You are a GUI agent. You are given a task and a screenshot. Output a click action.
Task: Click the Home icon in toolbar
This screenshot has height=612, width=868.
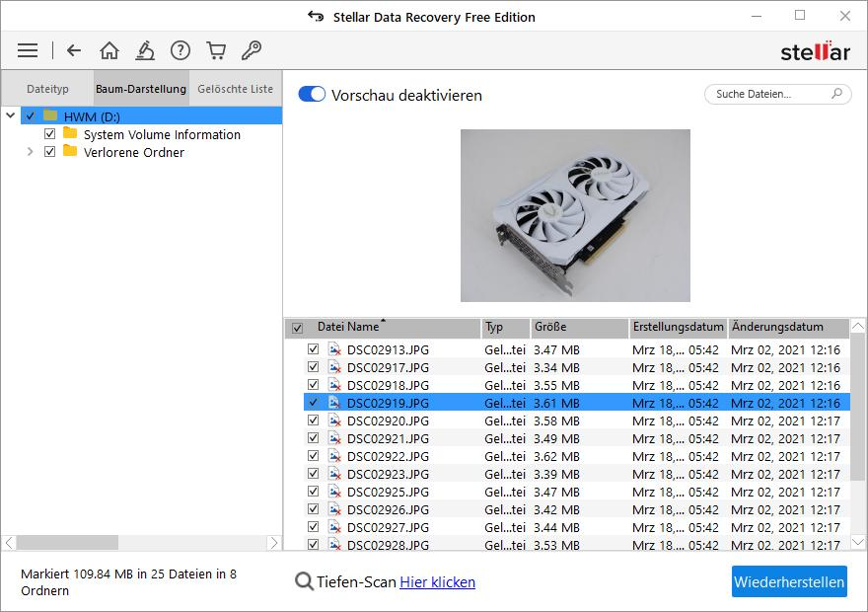[109, 50]
